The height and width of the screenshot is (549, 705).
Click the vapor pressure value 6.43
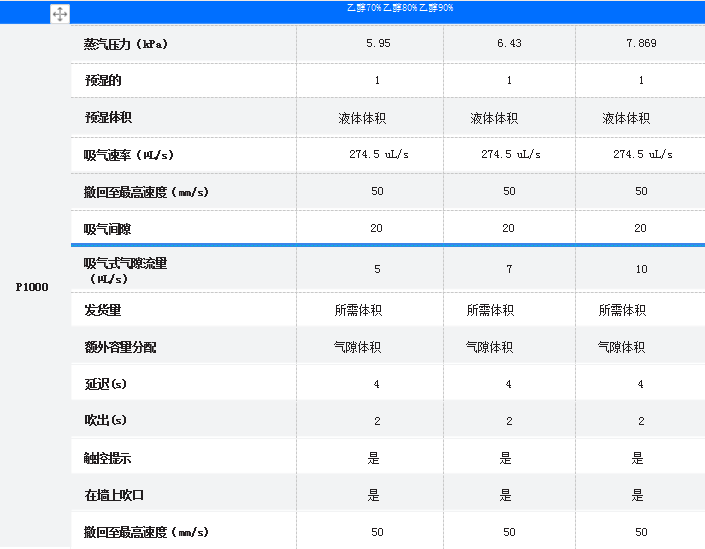[509, 43]
